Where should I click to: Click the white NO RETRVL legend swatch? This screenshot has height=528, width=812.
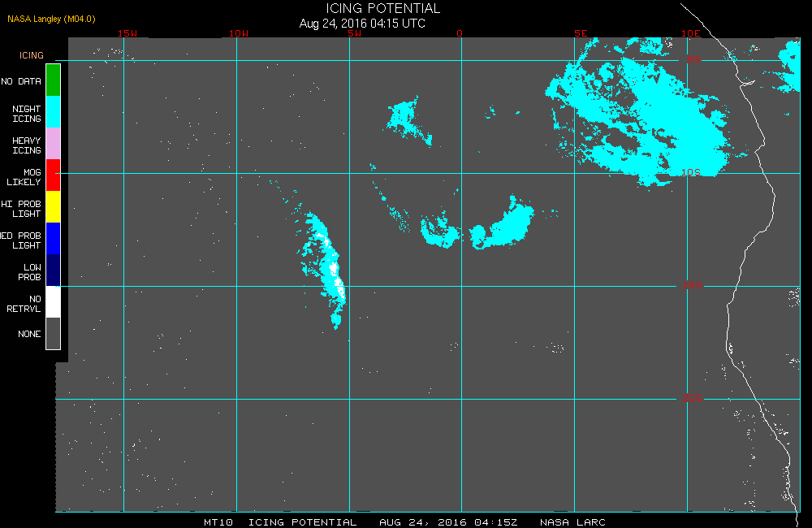(x=54, y=301)
